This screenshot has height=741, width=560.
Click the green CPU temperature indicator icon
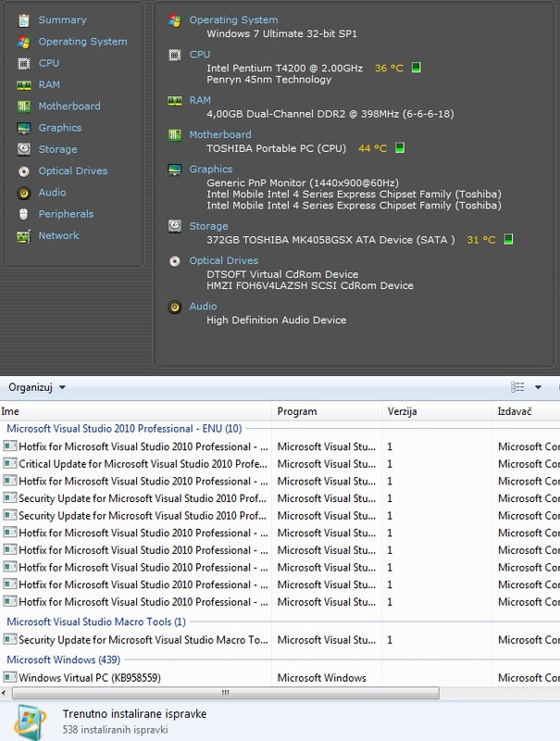(416, 68)
